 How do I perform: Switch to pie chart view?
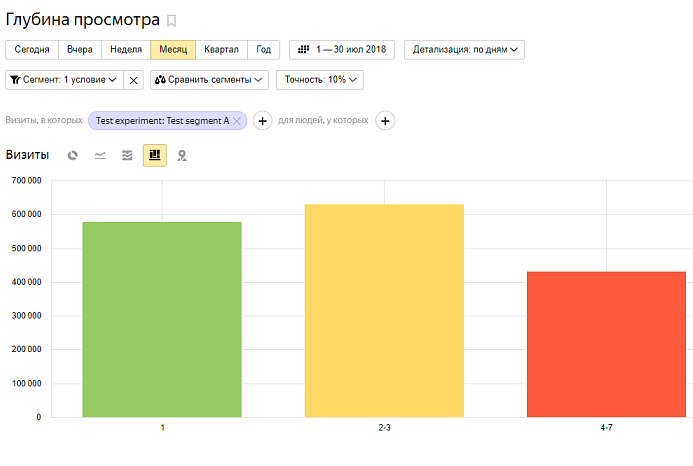point(73,155)
